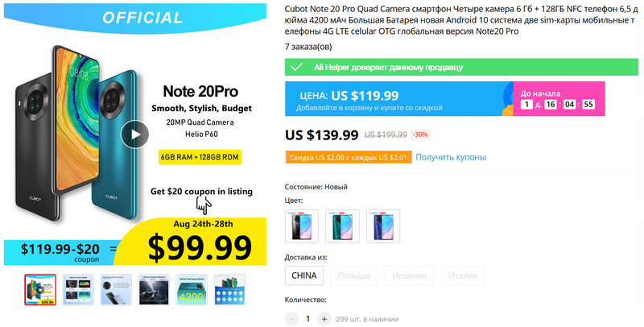Click the Получить купоны link
The height and width of the screenshot is (327, 644).
point(451,157)
